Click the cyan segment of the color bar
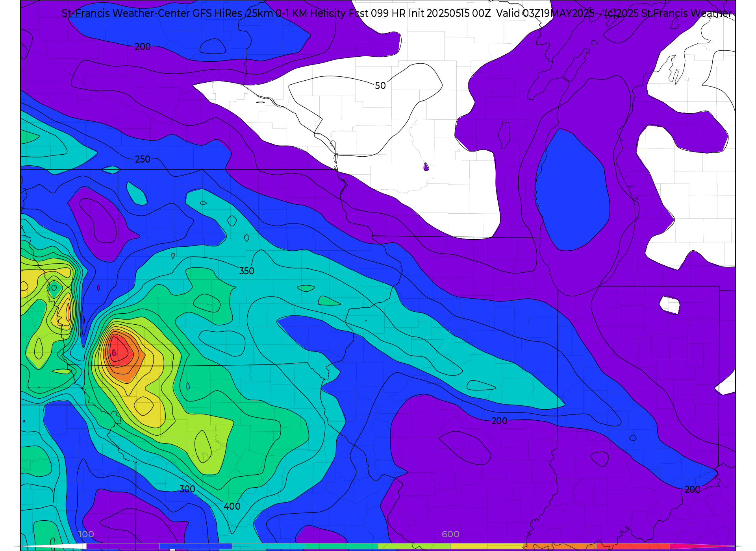 tap(269, 546)
